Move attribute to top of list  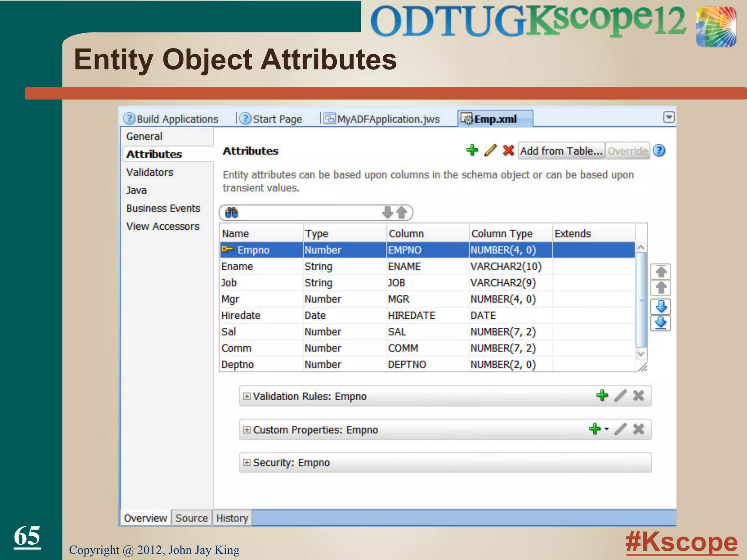tap(661, 272)
